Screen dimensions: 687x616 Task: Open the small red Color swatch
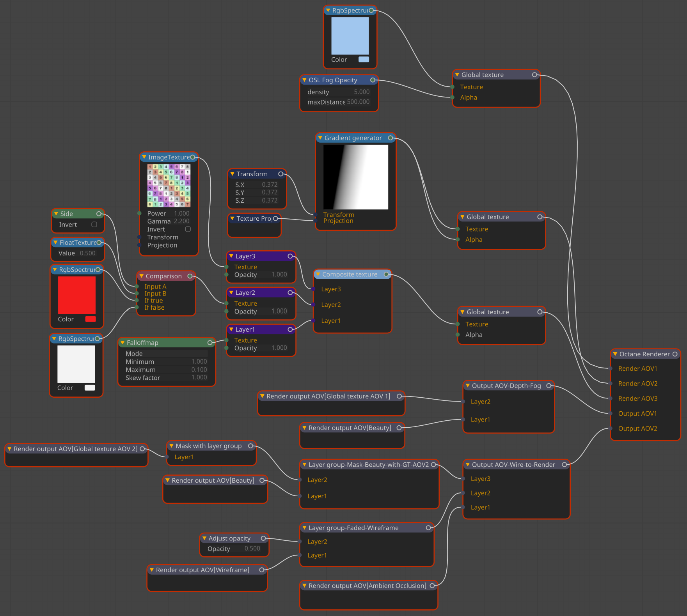pos(90,319)
